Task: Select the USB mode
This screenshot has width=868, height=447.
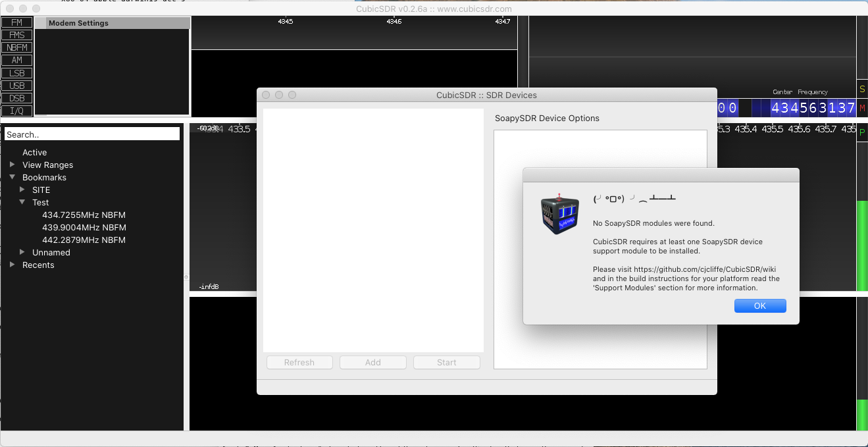Action: [16, 85]
